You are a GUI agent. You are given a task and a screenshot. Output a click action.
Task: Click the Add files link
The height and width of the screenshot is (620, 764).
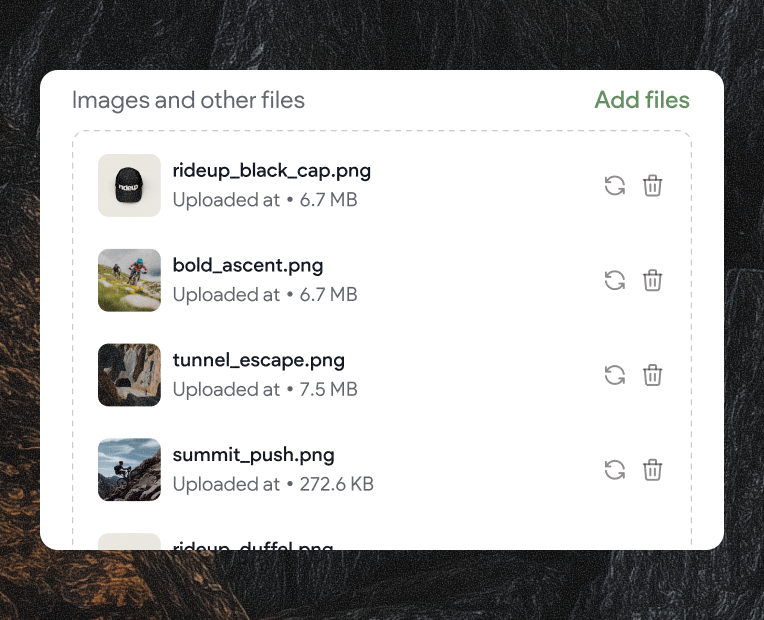click(641, 100)
